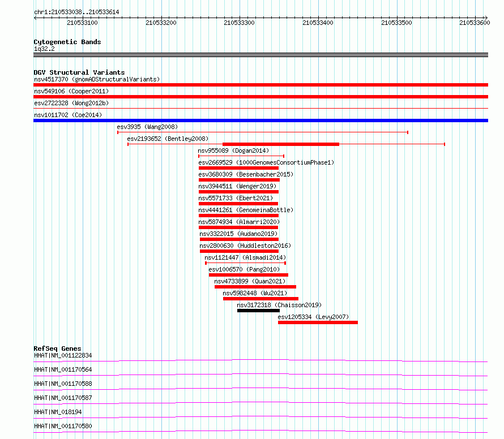Open variant nsv5571733 (Ebert2021) label
The width and height of the screenshot is (504, 439).
[x=236, y=198]
